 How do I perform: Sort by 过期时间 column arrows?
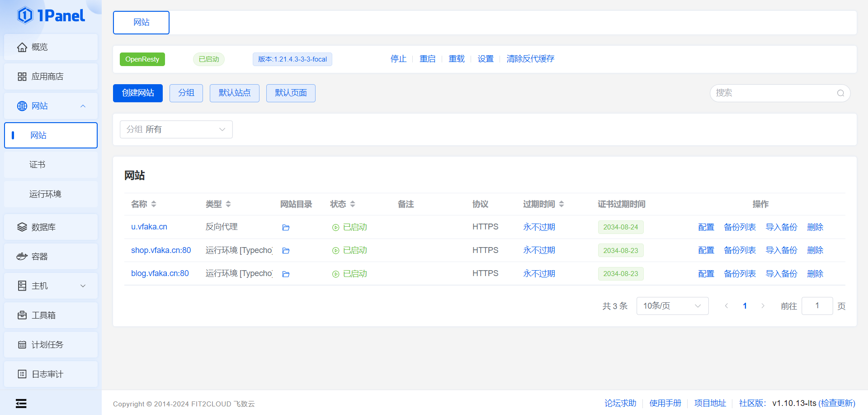(x=561, y=204)
